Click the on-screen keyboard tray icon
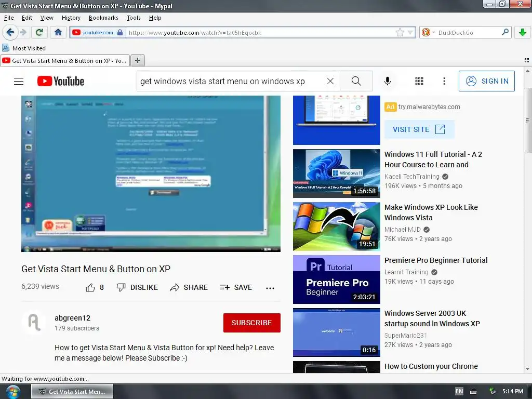The width and height of the screenshot is (532, 399). (473, 392)
